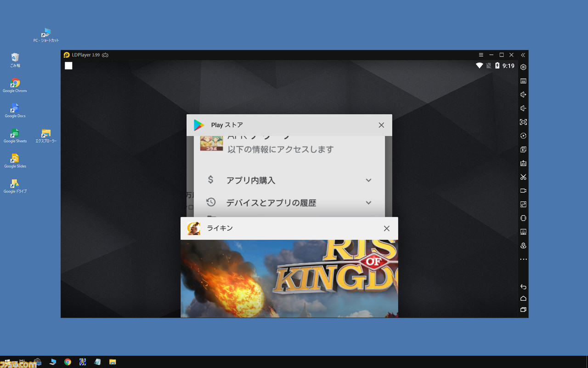Open the ごみ箱 recycle bin on desktop

15,60
